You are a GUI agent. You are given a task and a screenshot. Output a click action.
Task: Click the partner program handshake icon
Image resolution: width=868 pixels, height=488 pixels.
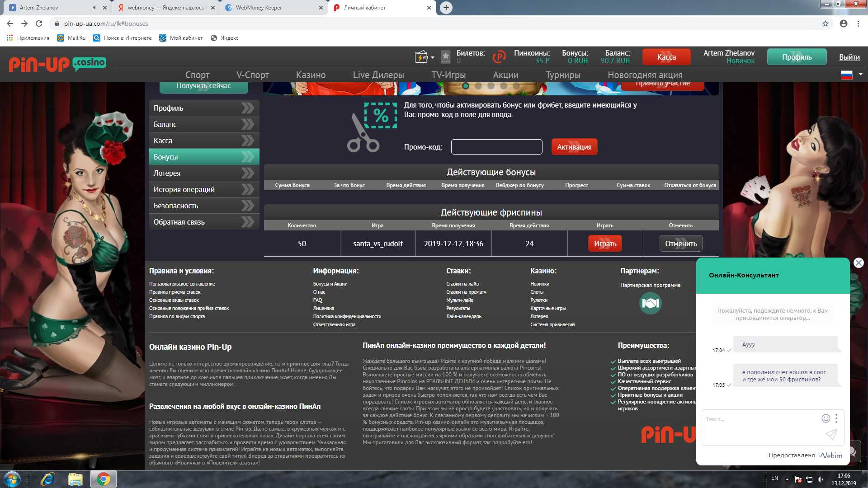pos(650,303)
